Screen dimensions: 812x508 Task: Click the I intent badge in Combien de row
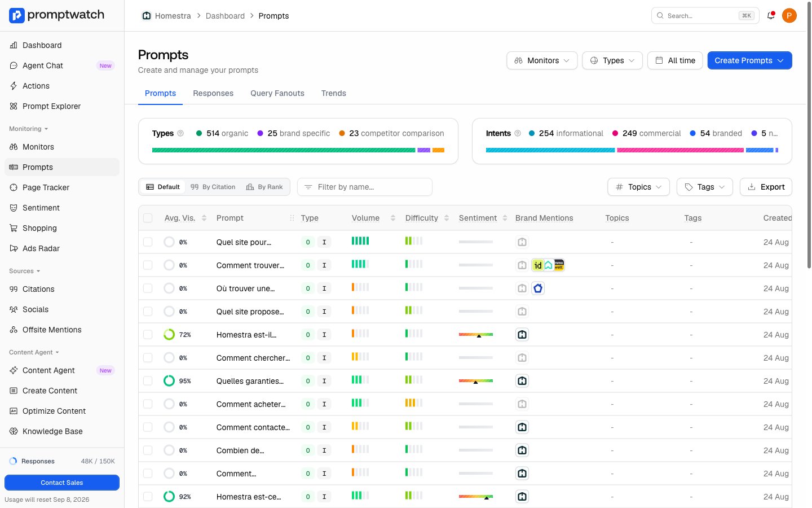point(324,450)
